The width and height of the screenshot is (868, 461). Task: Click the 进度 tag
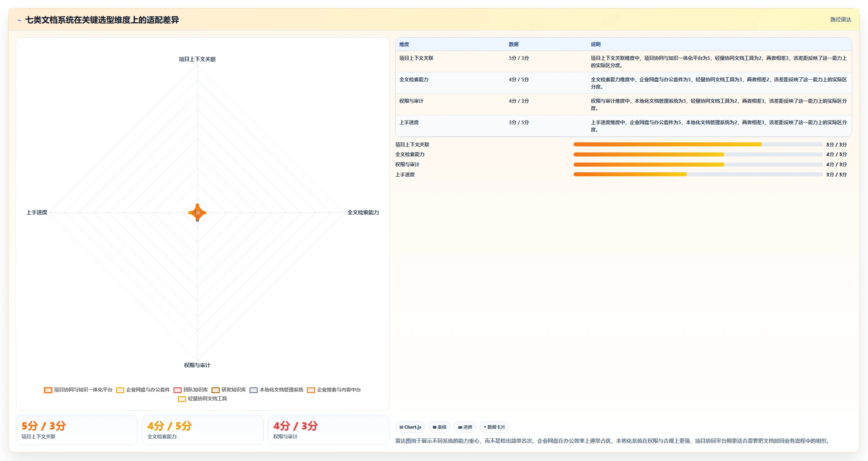pyautogui.click(x=465, y=427)
